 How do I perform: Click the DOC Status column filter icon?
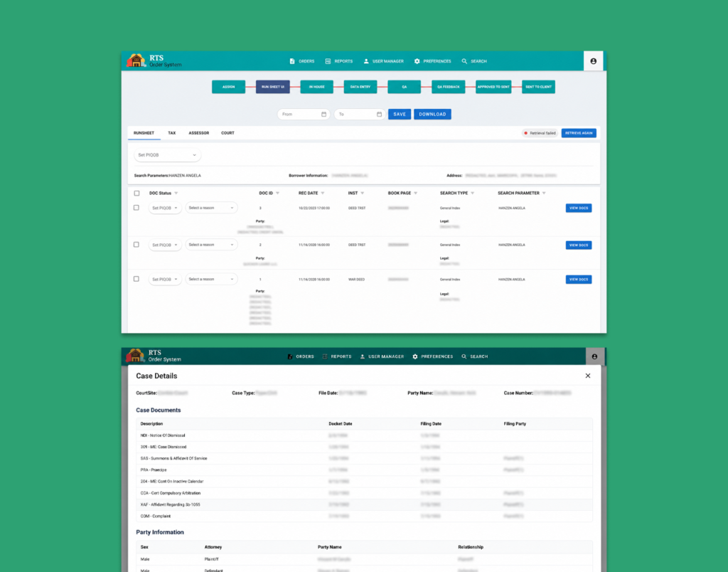tap(176, 194)
